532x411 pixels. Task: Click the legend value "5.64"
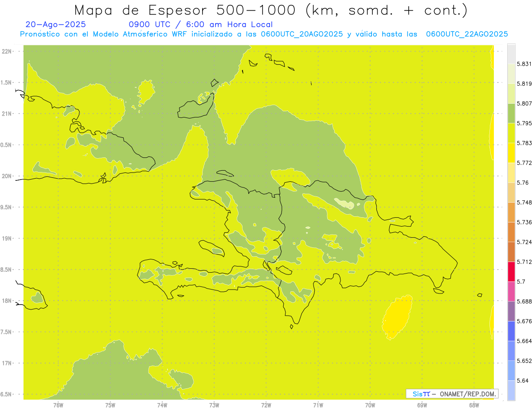[522, 380]
